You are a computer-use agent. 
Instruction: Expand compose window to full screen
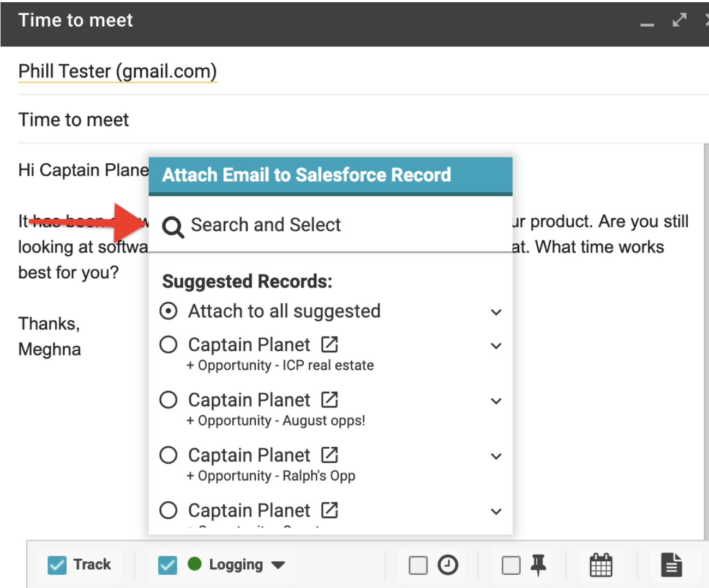[680, 20]
